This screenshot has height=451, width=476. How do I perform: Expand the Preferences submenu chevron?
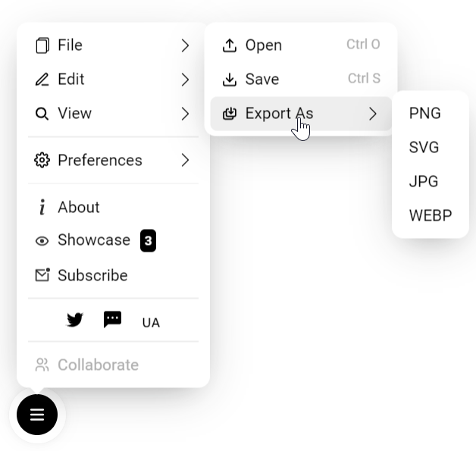[x=185, y=160]
